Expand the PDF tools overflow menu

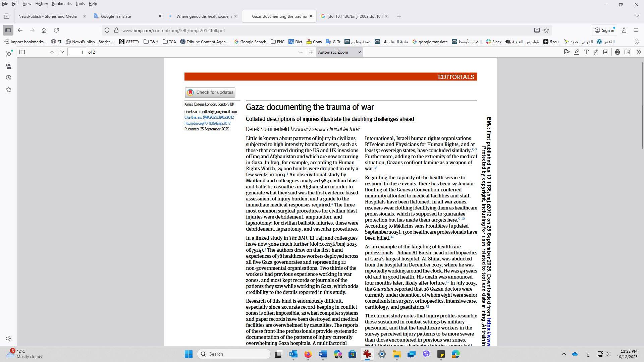point(638,52)
